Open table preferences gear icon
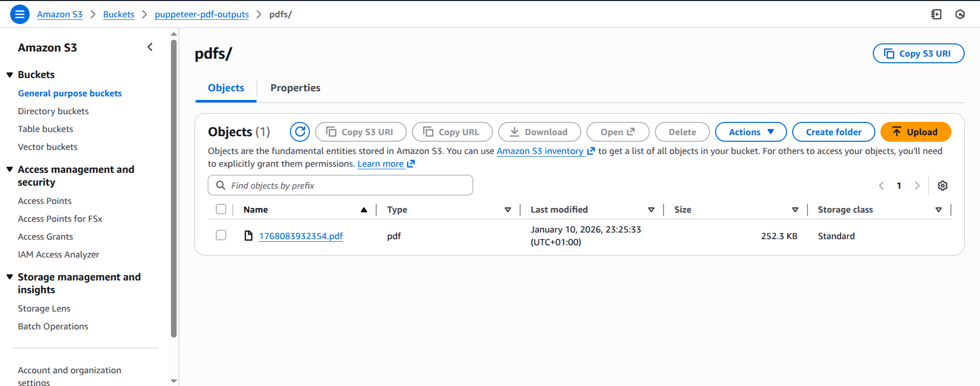 click(943, 186)
